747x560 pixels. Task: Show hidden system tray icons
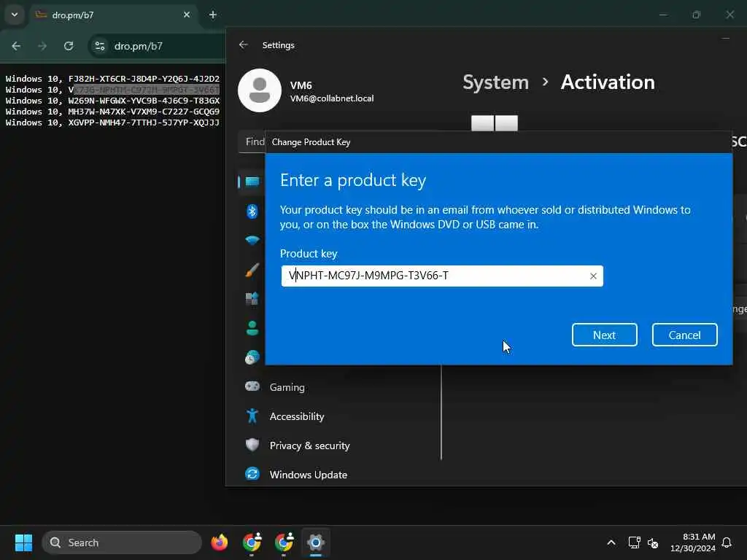pyautogui.click(x=611, y=542)
